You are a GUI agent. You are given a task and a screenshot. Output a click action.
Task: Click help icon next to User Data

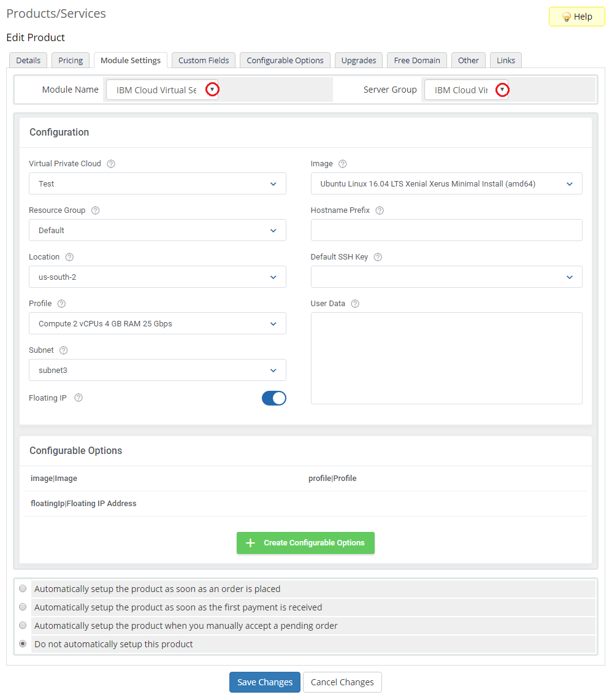(355, 304)
